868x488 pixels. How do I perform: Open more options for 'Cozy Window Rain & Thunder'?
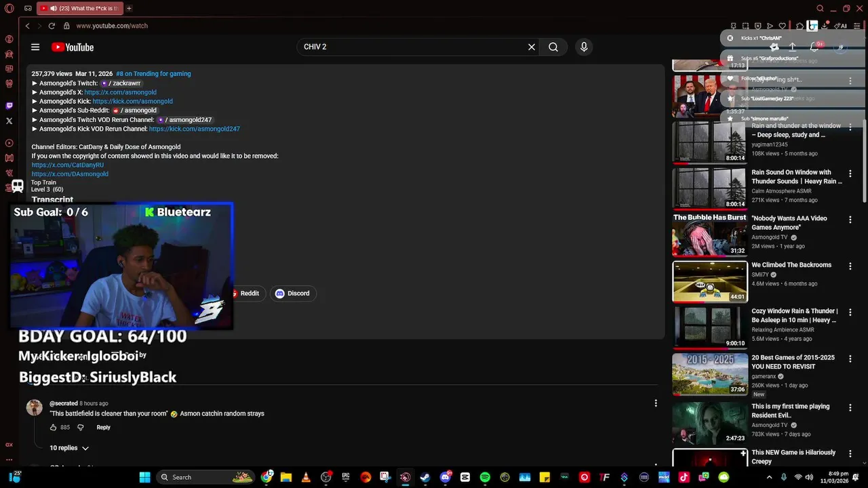850,312
